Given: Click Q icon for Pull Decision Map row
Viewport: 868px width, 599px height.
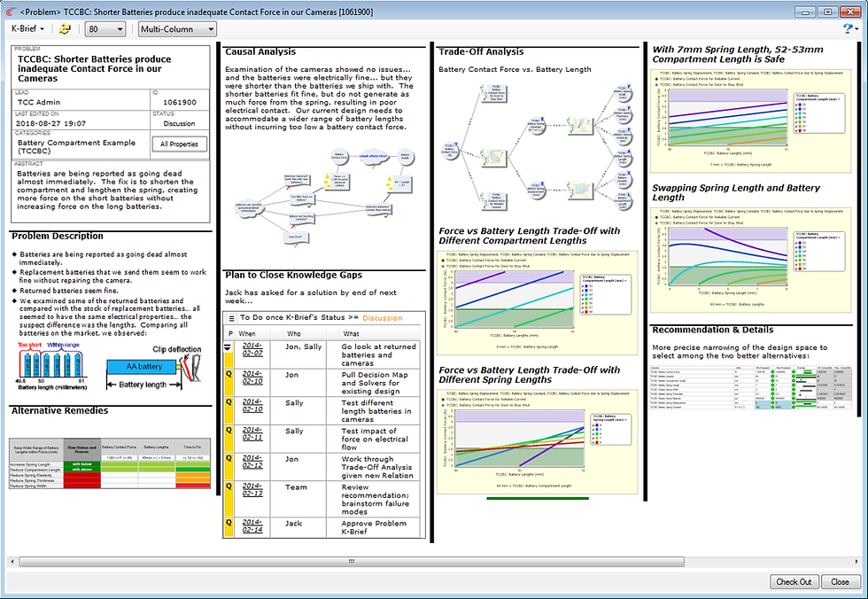Looking at the screenshot, I should coord(229,374).
